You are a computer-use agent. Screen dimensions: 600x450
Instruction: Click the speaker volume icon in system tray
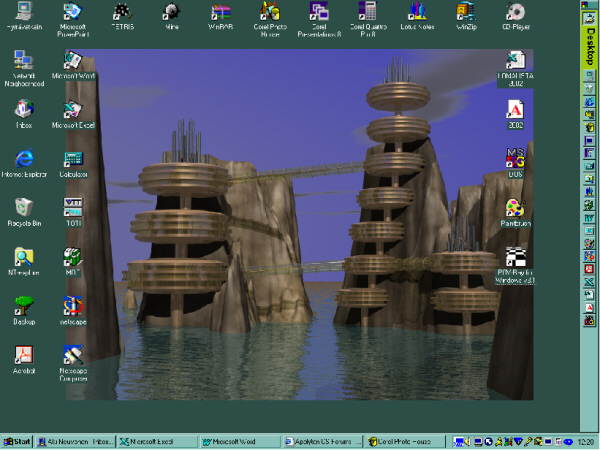point(468,442)
